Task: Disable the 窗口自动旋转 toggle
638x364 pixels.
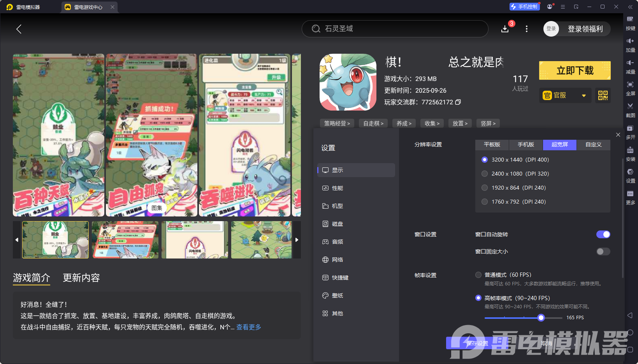Action: pyautogui.click(x=603, y=234)
